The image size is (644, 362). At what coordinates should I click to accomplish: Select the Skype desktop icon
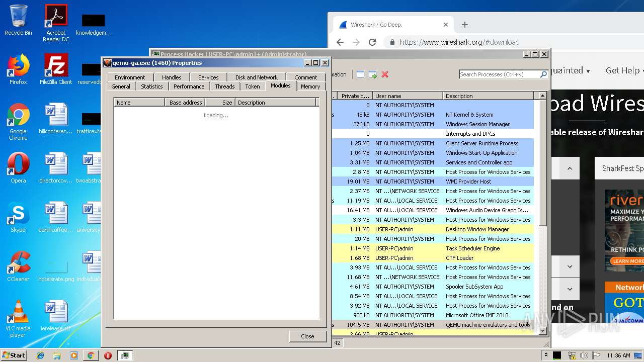pyautogui.click(x=18, y=217)
